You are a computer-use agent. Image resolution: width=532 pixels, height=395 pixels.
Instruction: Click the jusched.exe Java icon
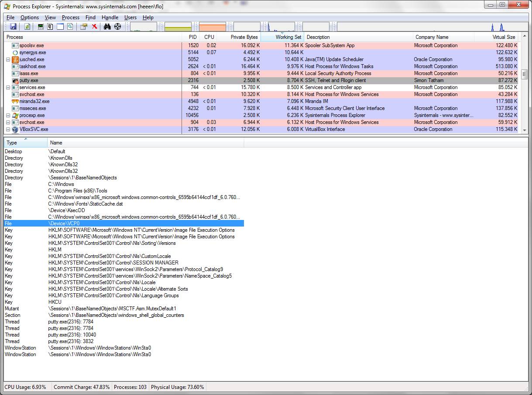coord(15,59)
